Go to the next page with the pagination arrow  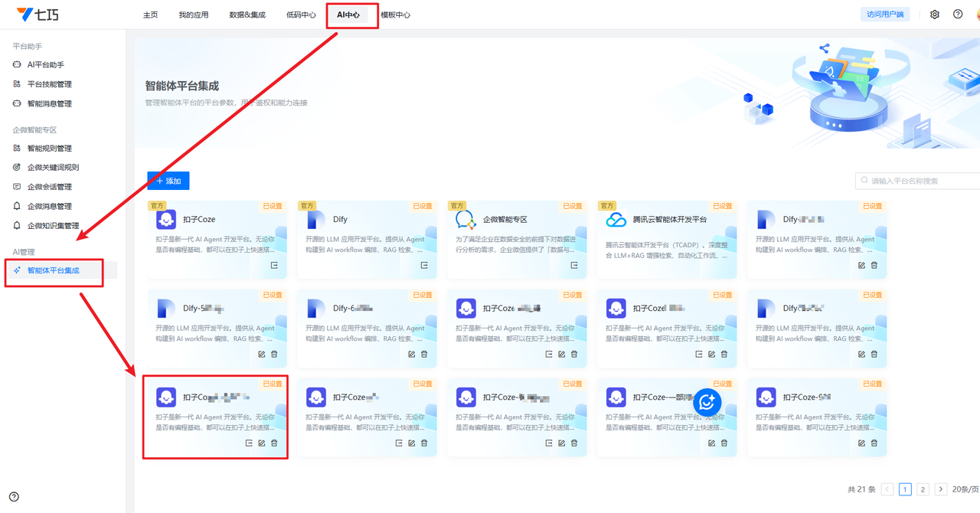click(941, 489)
